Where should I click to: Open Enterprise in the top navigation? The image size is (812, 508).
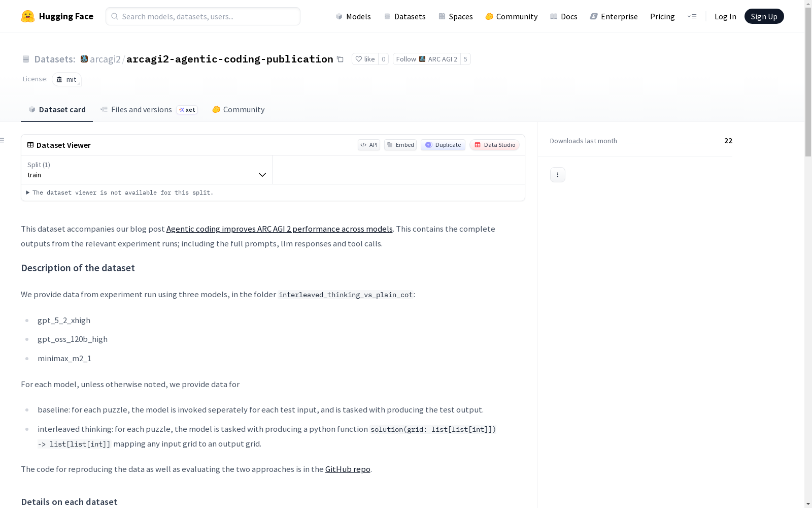pos(614,16)
